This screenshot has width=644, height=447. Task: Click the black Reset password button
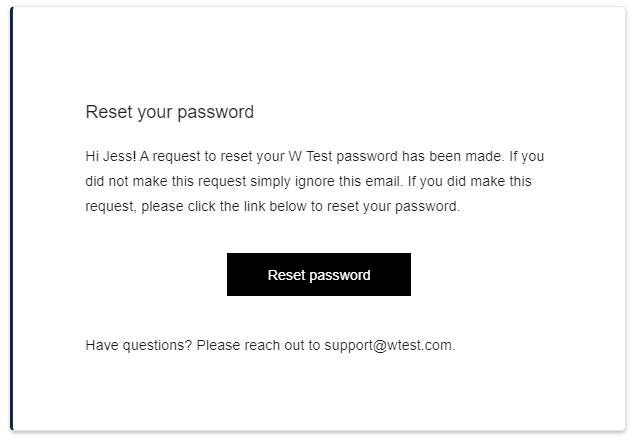click(x=318, y=275)
